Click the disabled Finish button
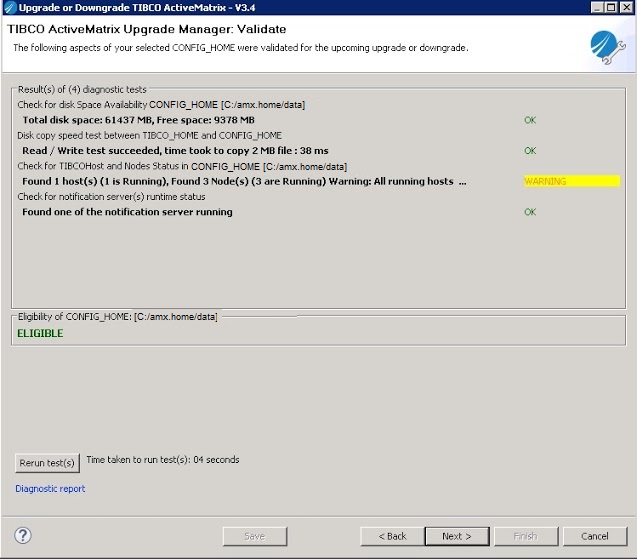Viewport: 637px width, 560px height. pos(526,536)
